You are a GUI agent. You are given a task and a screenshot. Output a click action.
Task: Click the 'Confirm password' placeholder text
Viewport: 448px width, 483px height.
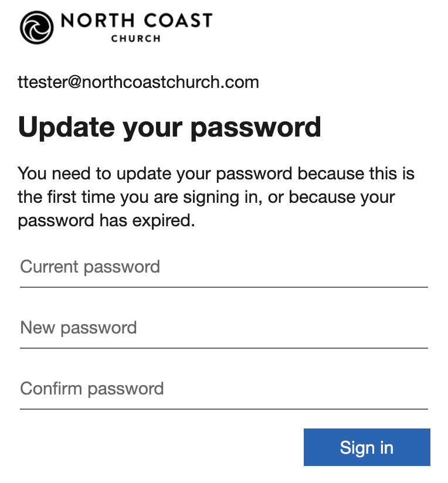[x=92, y=389]
